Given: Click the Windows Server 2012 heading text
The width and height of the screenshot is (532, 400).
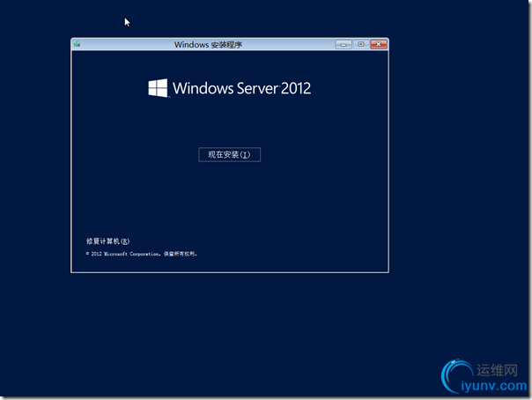Looking at the screenshot, I should click(x=241, y=88).
